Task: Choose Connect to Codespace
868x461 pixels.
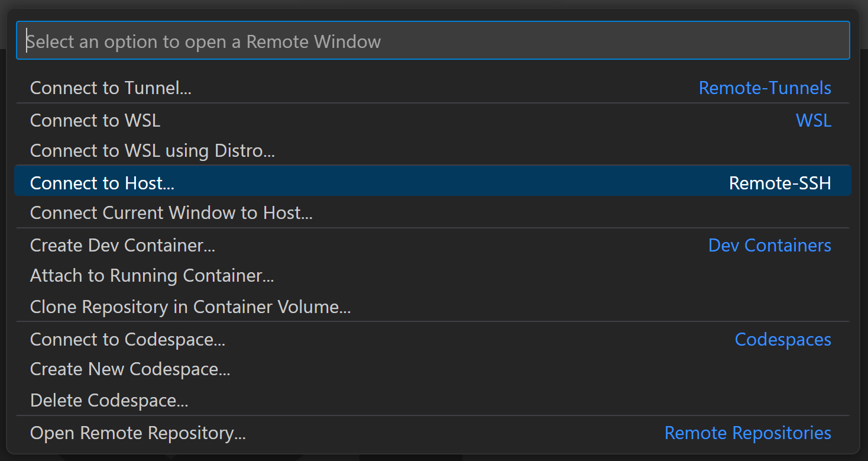Action: [x=128, y=339]
